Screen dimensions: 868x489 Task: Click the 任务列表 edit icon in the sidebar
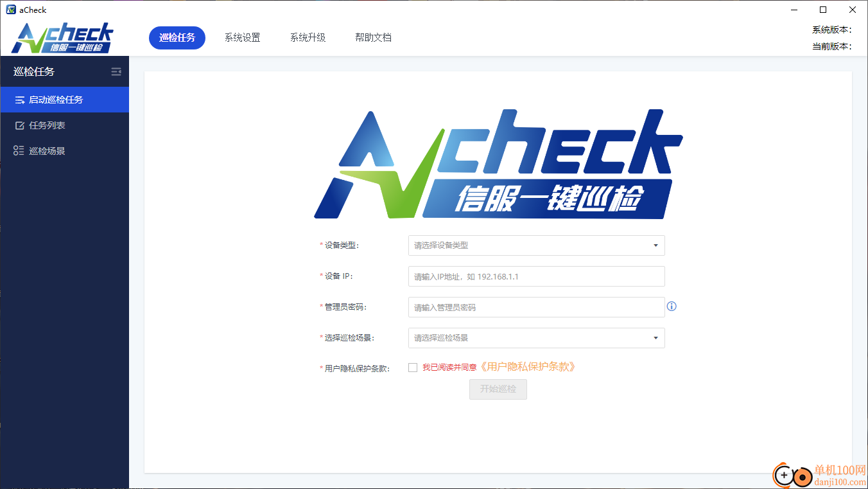point(19,125)
